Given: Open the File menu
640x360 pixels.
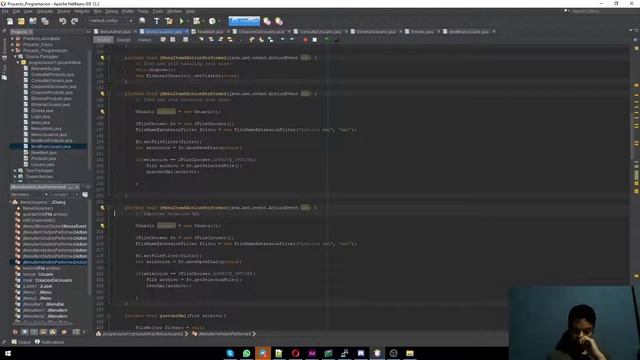Looking at the screenshot, I should (5, 11).
